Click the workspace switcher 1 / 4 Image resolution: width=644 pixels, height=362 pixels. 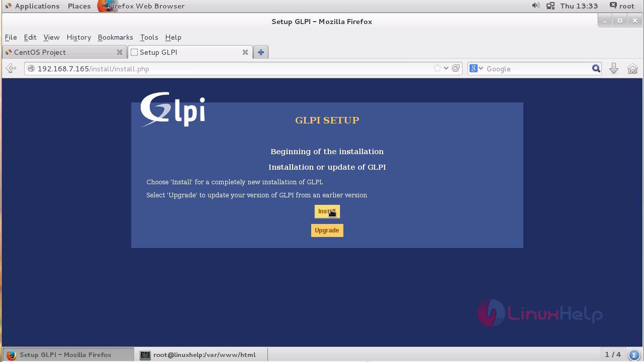point(613,354)
